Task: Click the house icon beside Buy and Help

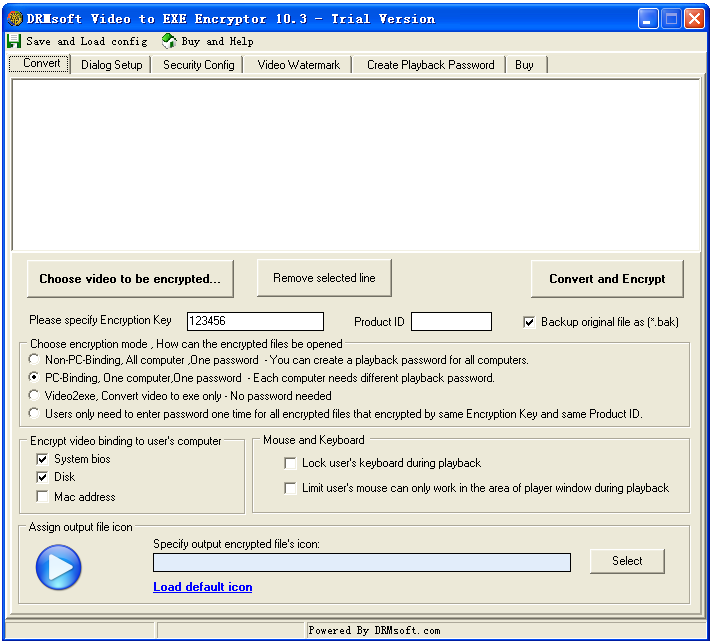Action: 169,41
